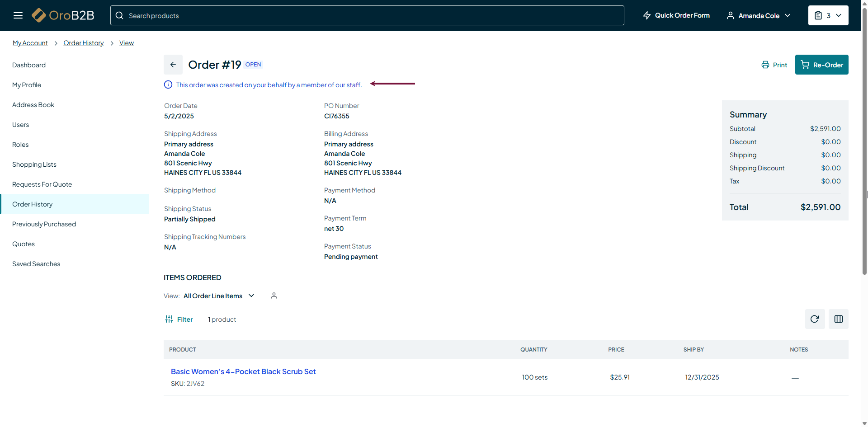Expand the All Order Line Items view selector
This screenshot has width=868, height=427.
pos(219,296)
